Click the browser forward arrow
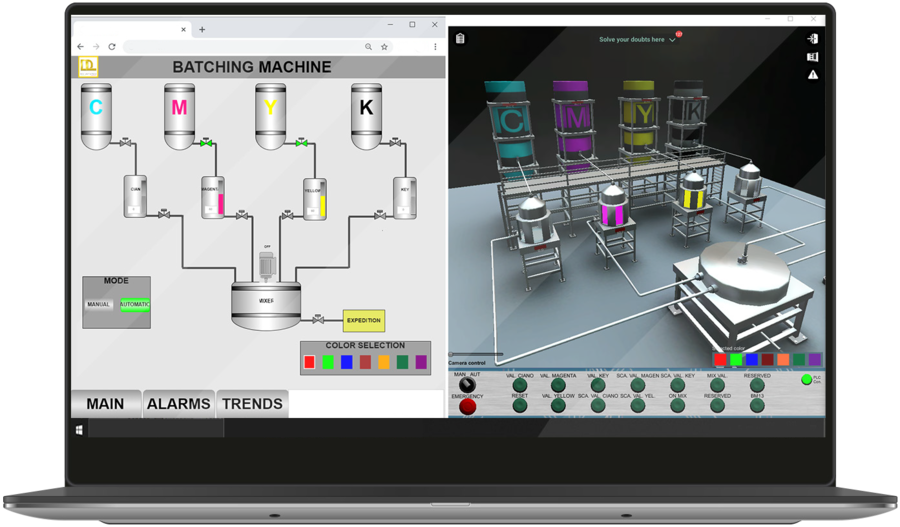The image size is (900, 527). (x=96, y=46)
